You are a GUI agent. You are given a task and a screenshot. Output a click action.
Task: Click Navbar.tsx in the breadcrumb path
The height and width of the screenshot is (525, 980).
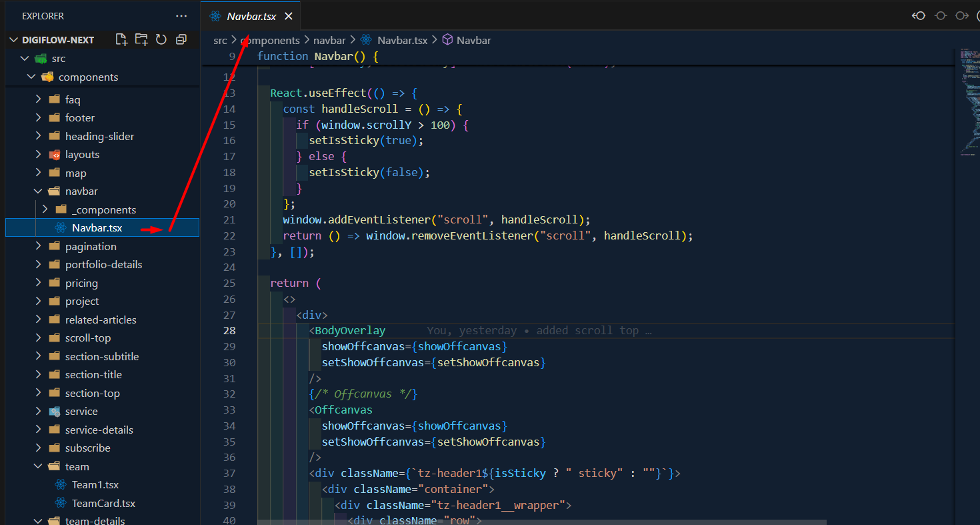tap(402, 40)
